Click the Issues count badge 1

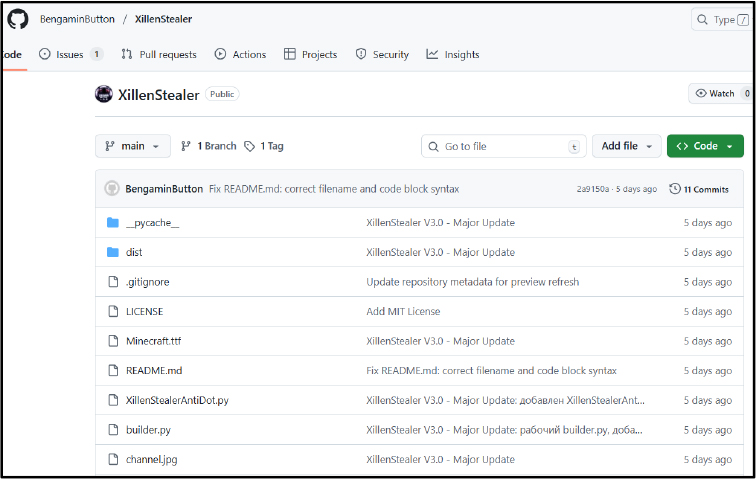point(96,55)
